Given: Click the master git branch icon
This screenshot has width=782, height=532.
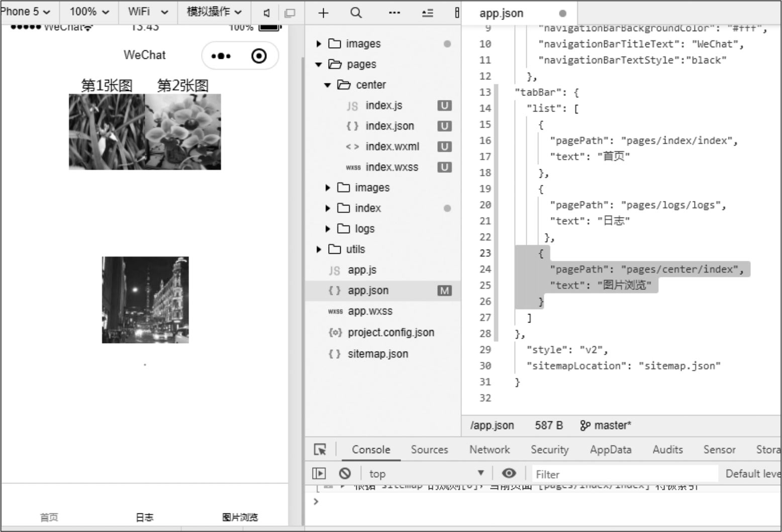Looking at the screenshot, I should click(585, 425).
